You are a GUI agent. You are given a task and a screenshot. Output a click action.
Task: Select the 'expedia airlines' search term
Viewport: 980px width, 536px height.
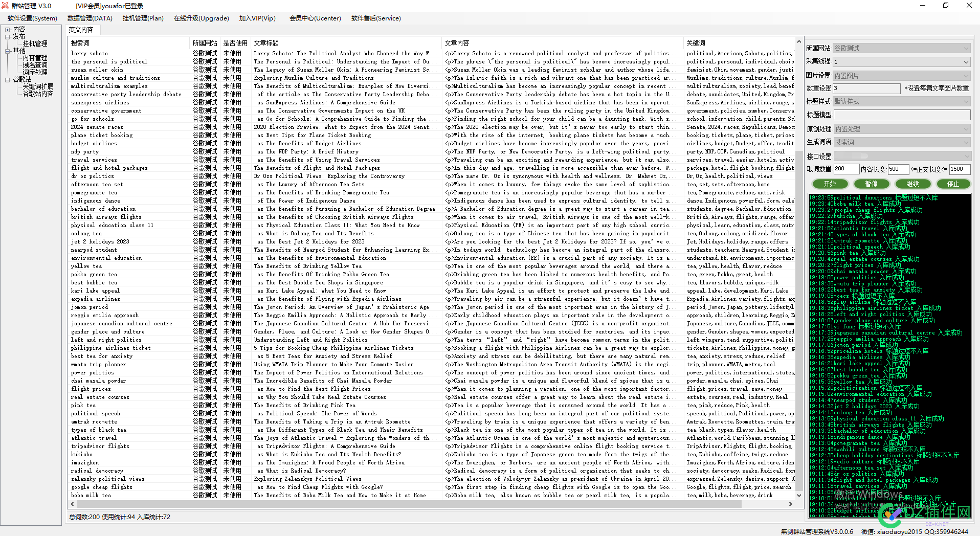pyautogui.click(x=96, y=299)
